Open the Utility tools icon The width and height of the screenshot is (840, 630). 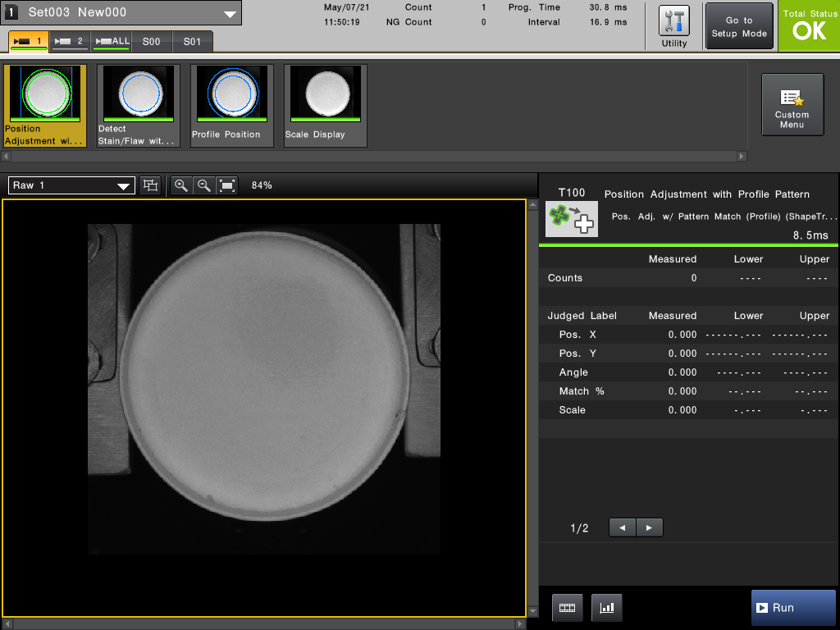click(x=674, y=26)
